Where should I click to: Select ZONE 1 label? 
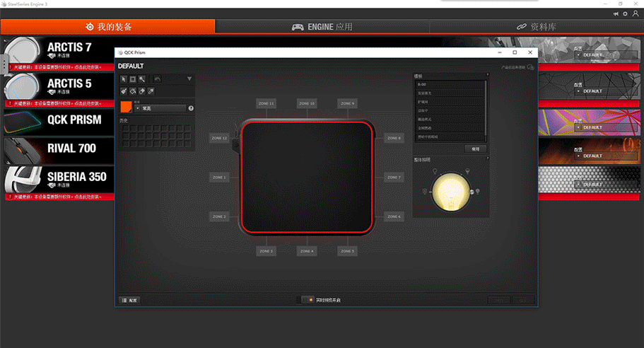click(x=219, y=178)
